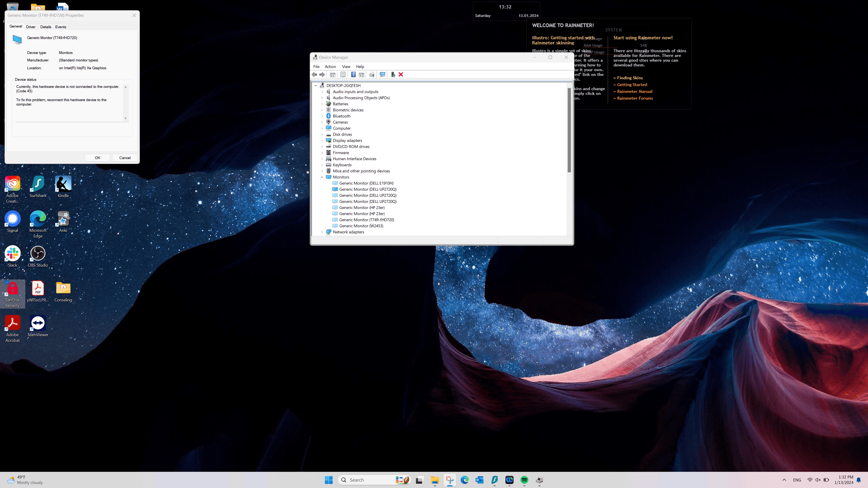Expand the Bluetooth device category
Screen dimensions: 868x488
click(322, 116)
